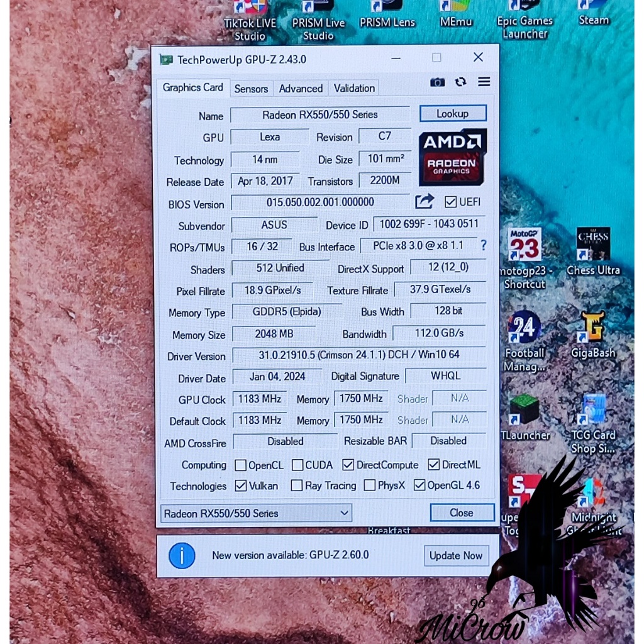Click the Close button in GPU-Z

pyautogui.click(x=462, y=513)
